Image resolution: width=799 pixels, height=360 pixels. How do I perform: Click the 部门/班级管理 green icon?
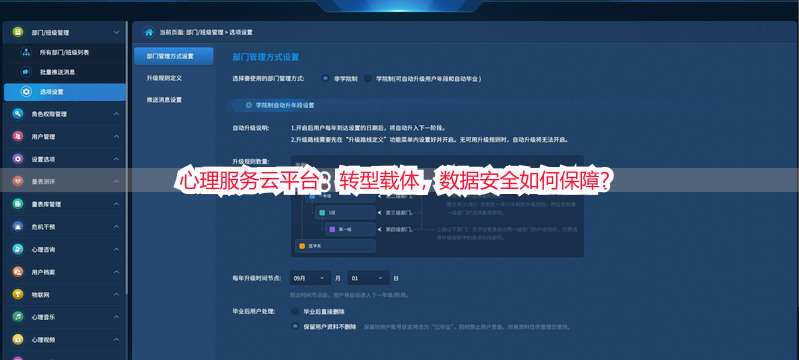point(18,32)
